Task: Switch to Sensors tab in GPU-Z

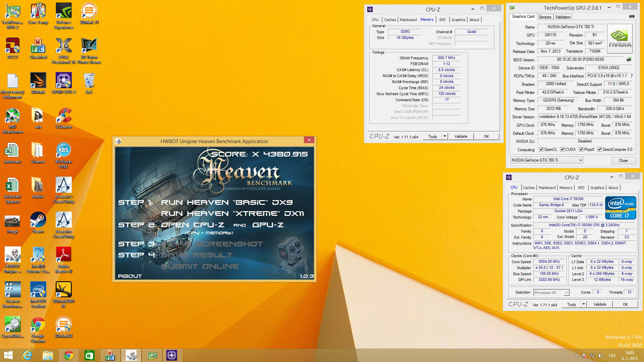Action: click(x=545, y=17)
